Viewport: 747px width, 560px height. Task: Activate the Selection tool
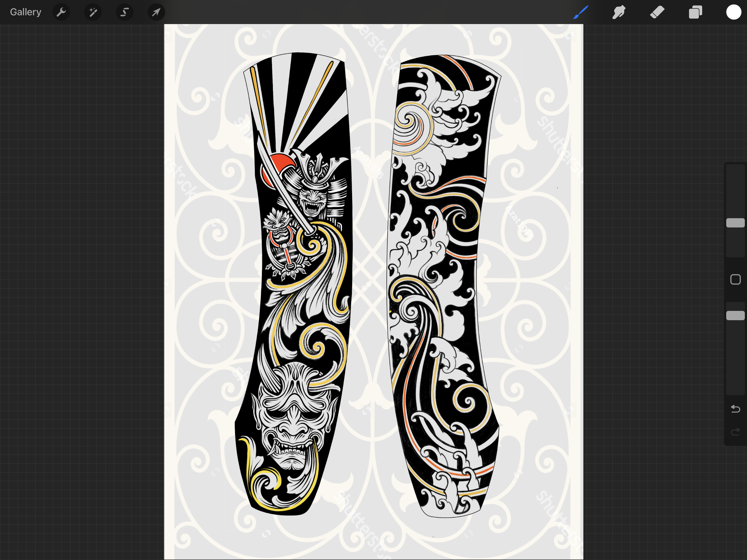(125, 13)
